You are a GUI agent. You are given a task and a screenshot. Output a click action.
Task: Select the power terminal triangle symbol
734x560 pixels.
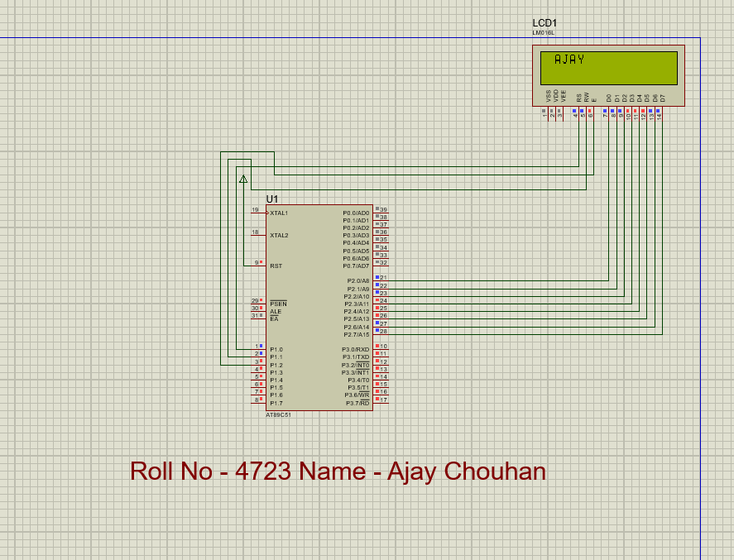(x=243, y=179)
